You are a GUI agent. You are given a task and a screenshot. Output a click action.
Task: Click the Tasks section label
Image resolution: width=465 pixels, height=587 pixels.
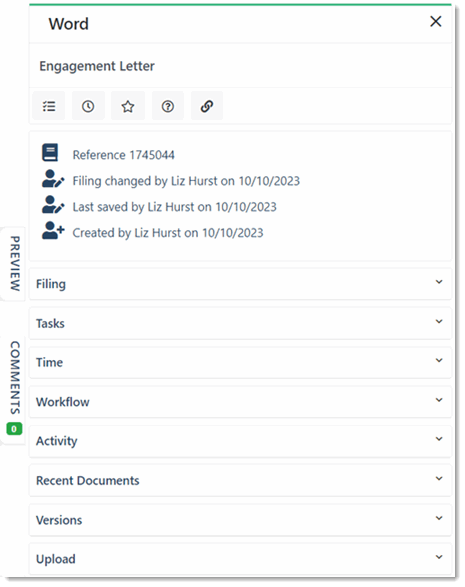[x=50, y=323]
